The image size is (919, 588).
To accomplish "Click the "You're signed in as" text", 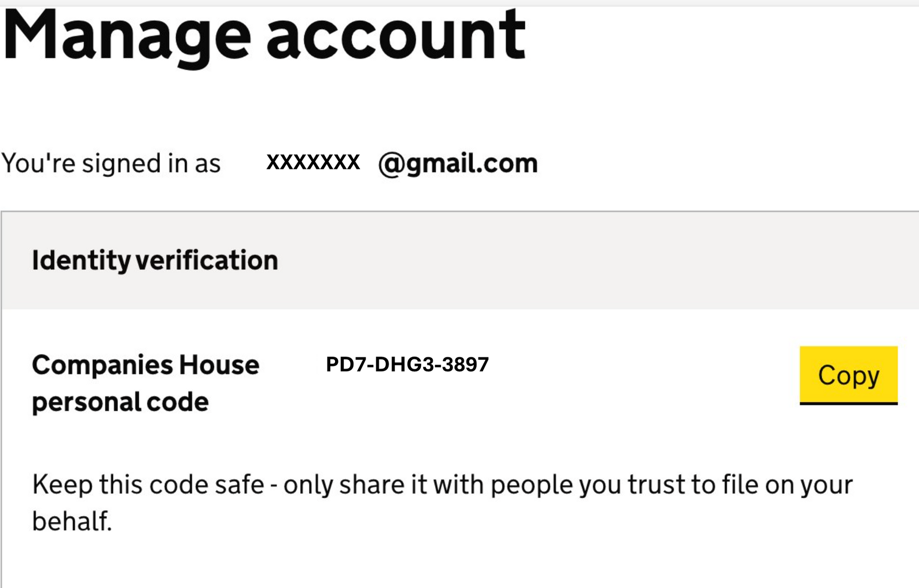I will 111,164.
